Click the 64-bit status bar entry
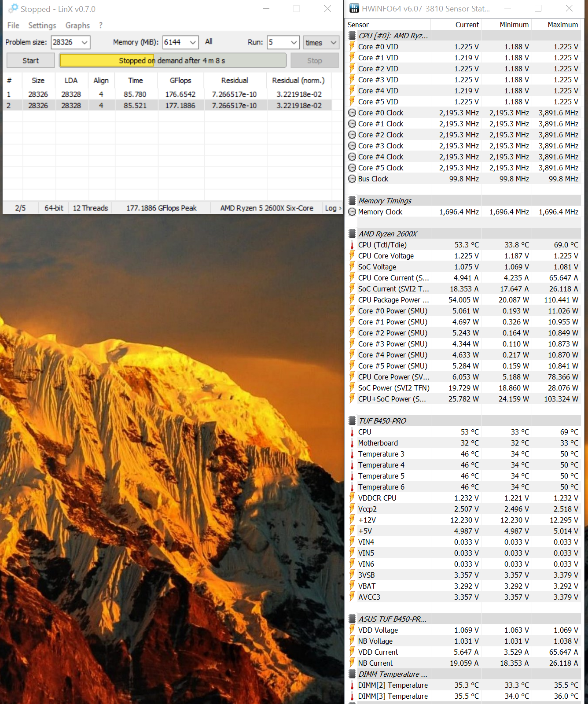Viewport: 588px width, 704px height. [x=54, y=208]
